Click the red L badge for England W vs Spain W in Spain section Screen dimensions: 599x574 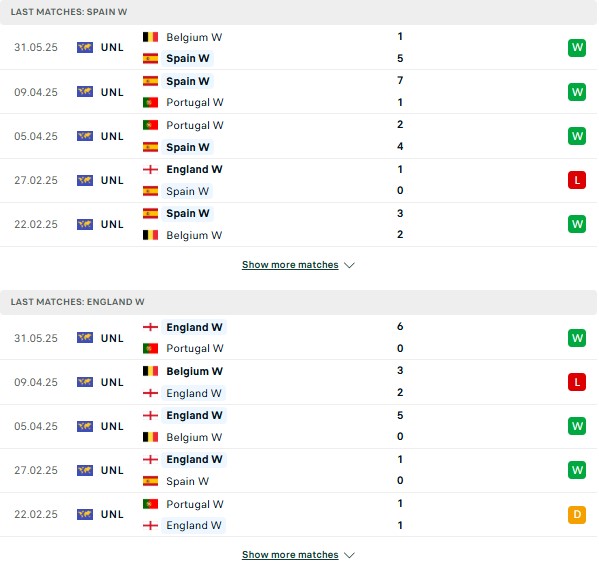[x=576, y=180]
